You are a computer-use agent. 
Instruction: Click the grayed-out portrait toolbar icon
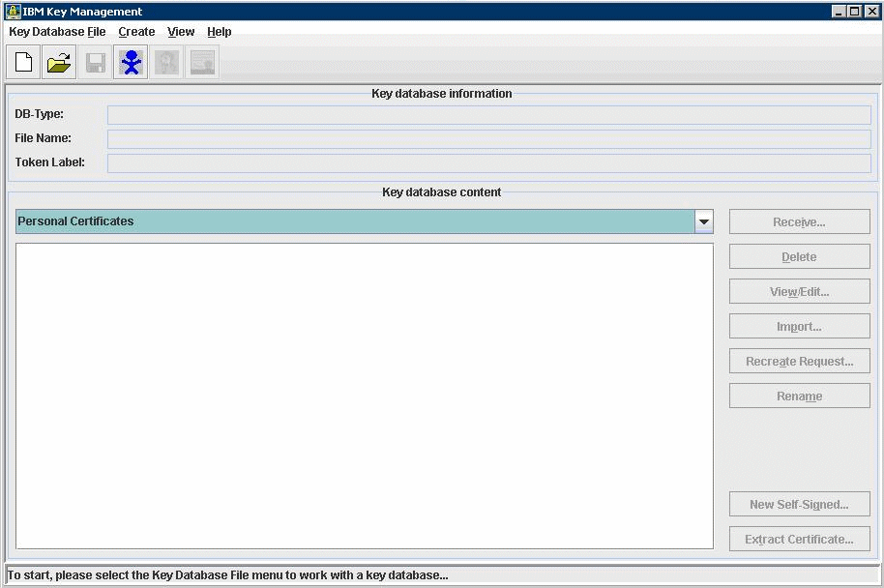coord(167,62)
